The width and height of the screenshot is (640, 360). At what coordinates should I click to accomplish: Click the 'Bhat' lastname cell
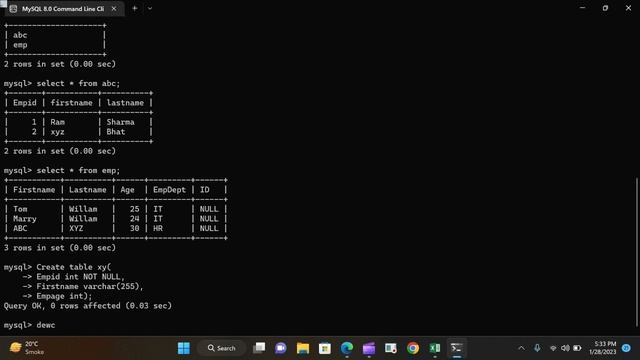coord(116,132)
